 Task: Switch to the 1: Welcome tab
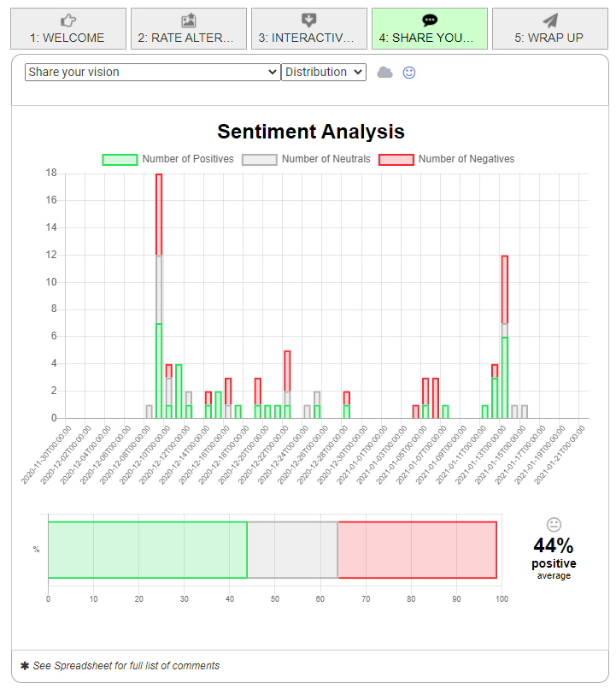68,34
